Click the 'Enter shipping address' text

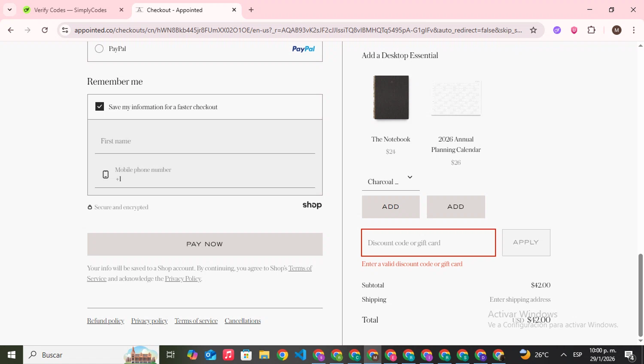click(x=520, y=300)
